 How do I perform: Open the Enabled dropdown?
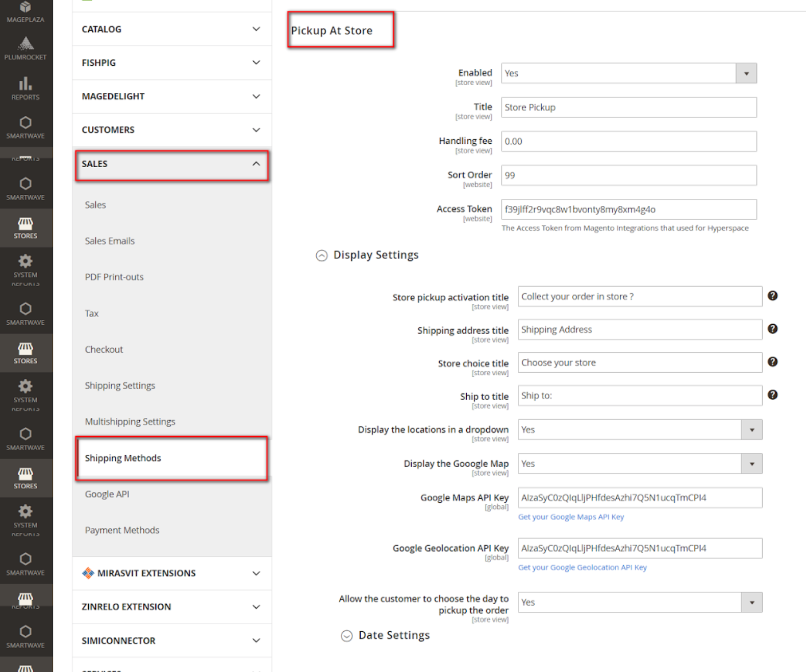tap(628, 73)
